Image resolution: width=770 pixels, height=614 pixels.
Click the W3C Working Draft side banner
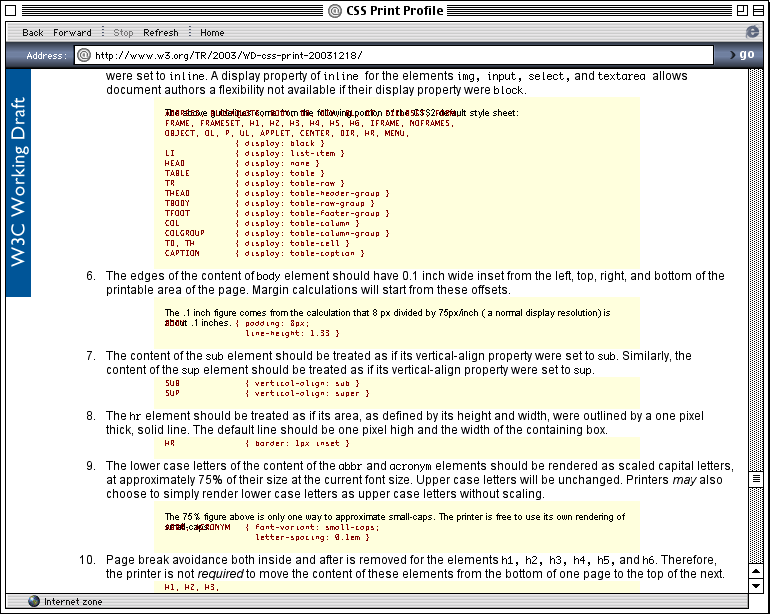click(x=18, y=183)
